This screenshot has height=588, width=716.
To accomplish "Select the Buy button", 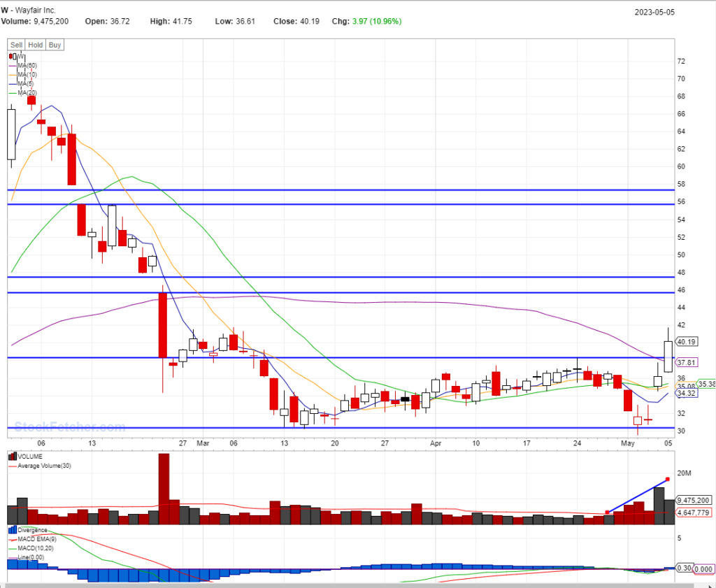I will (x=55, y=45).
